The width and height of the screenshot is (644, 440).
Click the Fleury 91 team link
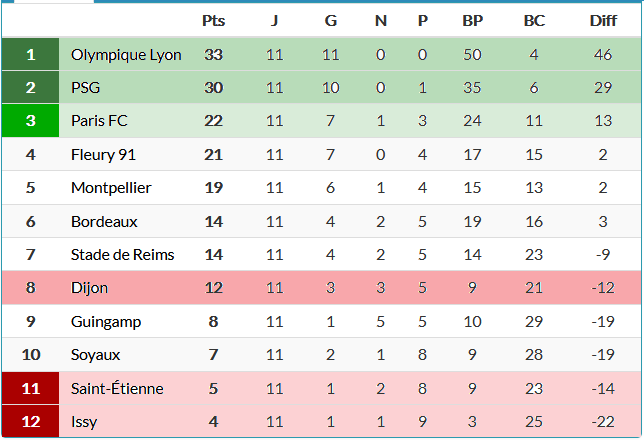click(x=103, y=155)
